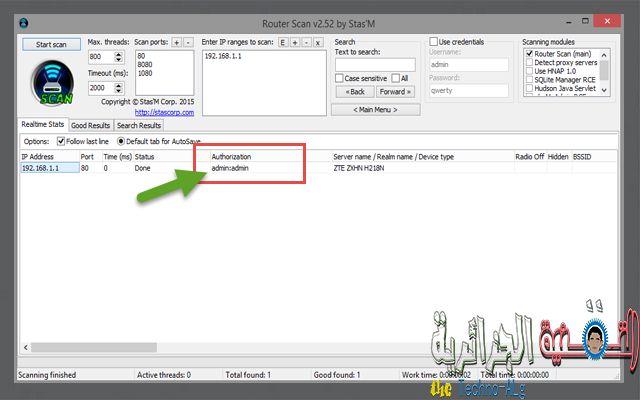Viewport: 640px width, 400px height.
Task: Click the app icon in title bar
Action: (x=24, y=23)
